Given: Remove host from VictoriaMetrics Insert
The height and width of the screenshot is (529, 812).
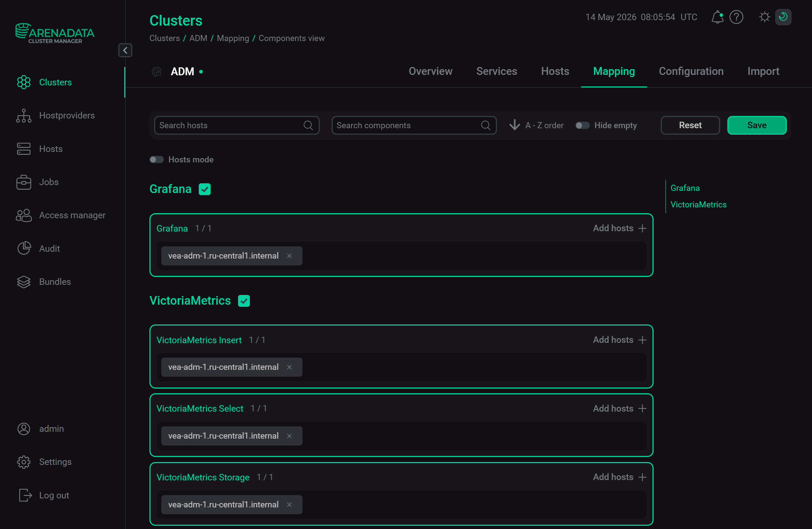Looking at the screenshot, I should (x=289, y=367).
